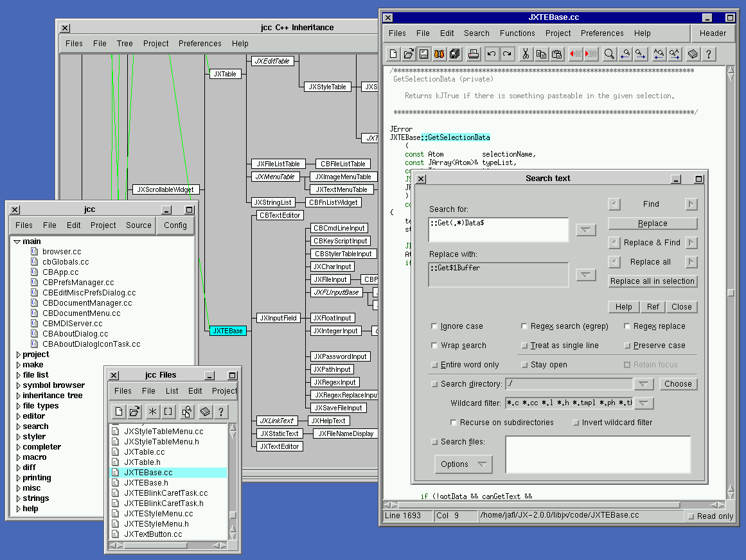Click the Choose directory button
Image resolution: width=746 pixels, height=560 pixels.
[x=678, y=383]
